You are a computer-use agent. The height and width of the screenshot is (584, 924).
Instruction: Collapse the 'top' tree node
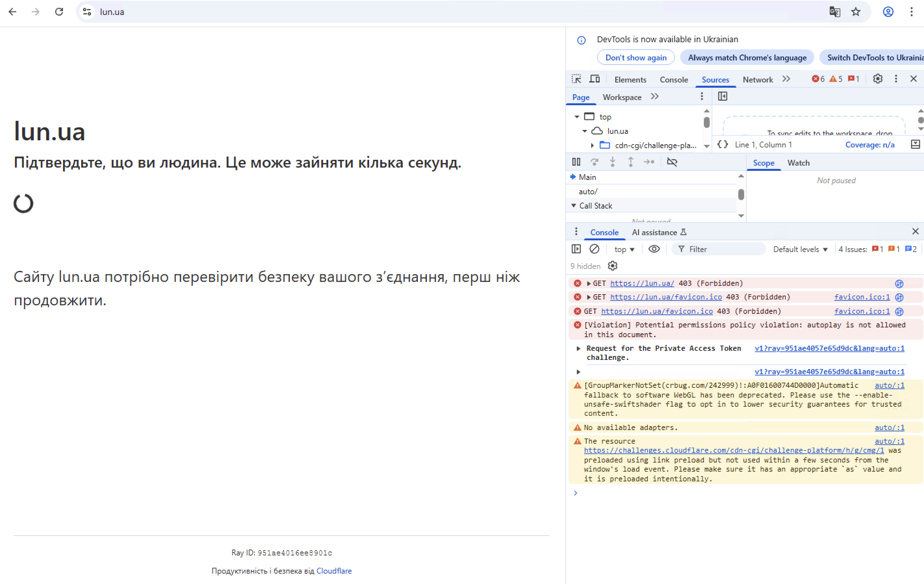point(577,117)
